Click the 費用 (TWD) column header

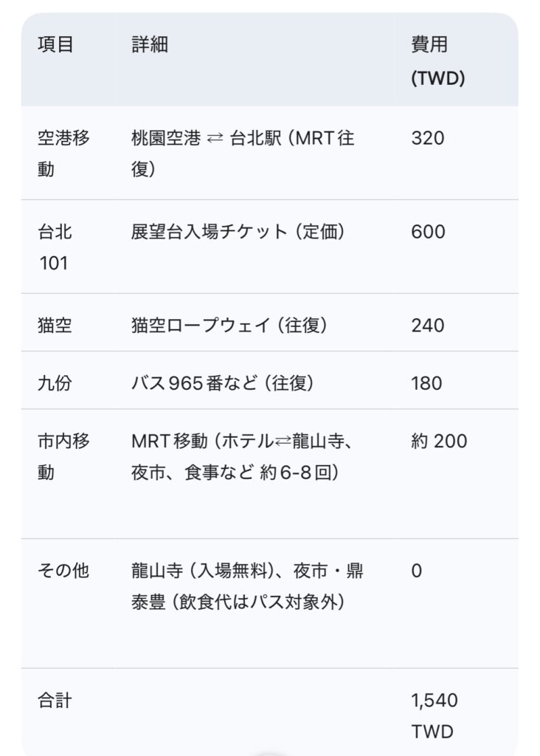click(x=437, y=61)
